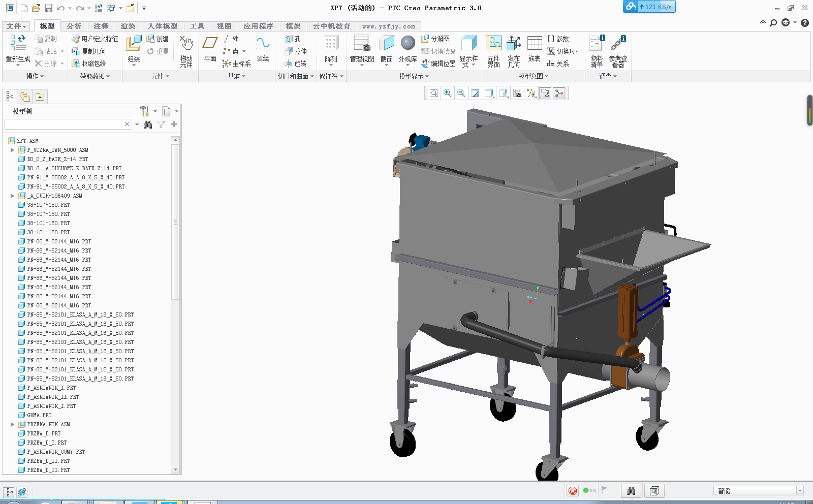Open the 参考查看器 reference viewer

(x=618, y=50)
